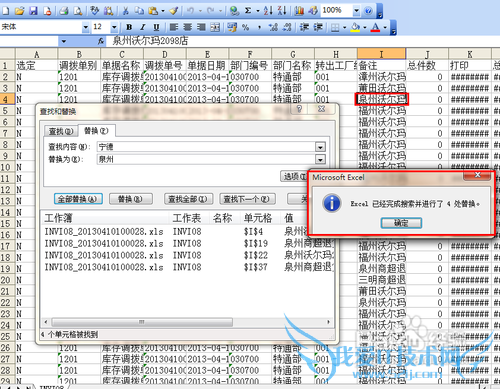
Task: Toggle Italic formatting
Action: click(143, 27)
